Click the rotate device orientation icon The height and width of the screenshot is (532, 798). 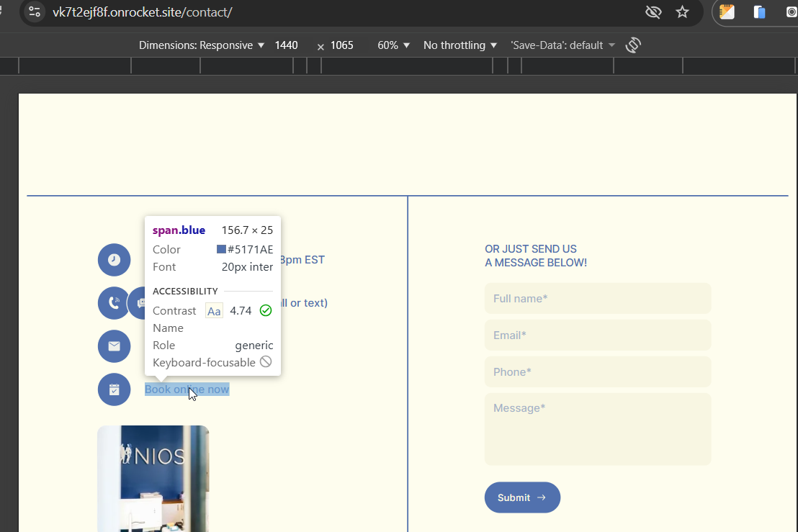pyautogui.click(x=633, y=45)
